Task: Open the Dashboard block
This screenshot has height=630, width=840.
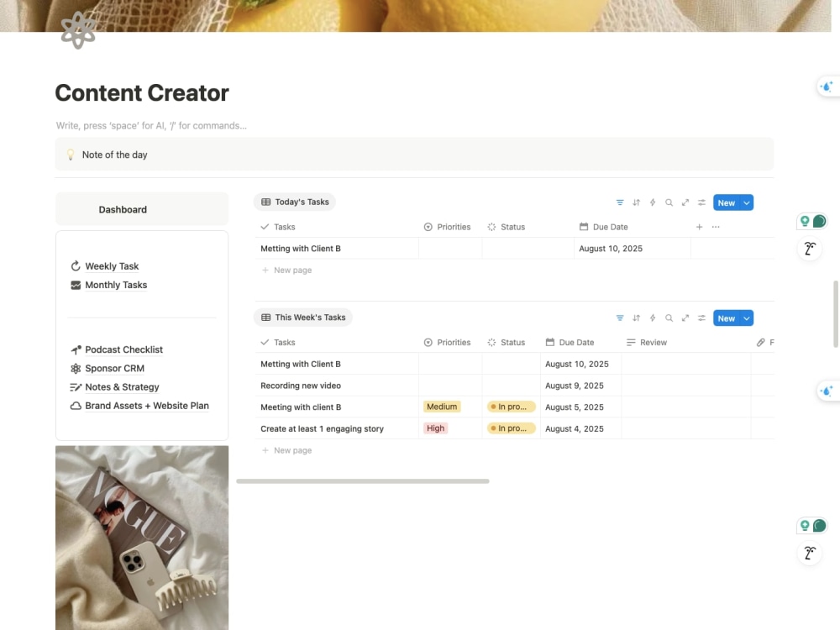Action: pos(142,209)
